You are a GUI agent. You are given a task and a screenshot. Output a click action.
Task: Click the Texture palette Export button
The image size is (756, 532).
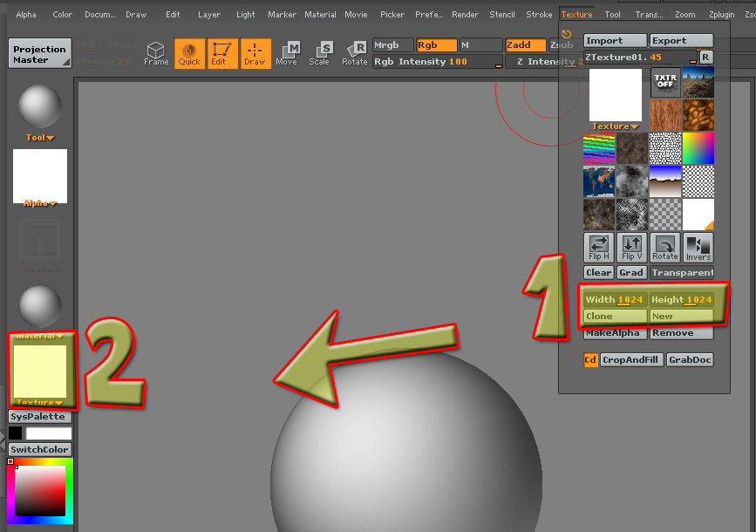(681, 41)
